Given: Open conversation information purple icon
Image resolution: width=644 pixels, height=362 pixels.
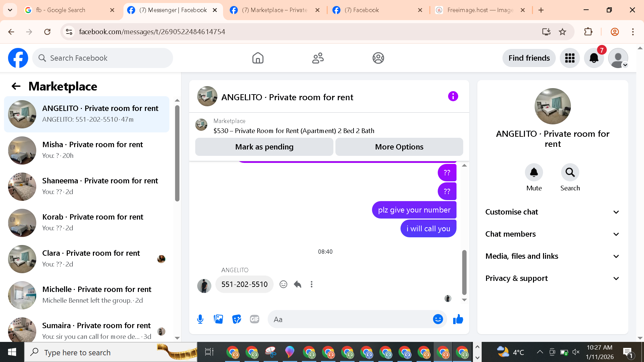Looking at the screenshot, I should (x=453, y=97).
